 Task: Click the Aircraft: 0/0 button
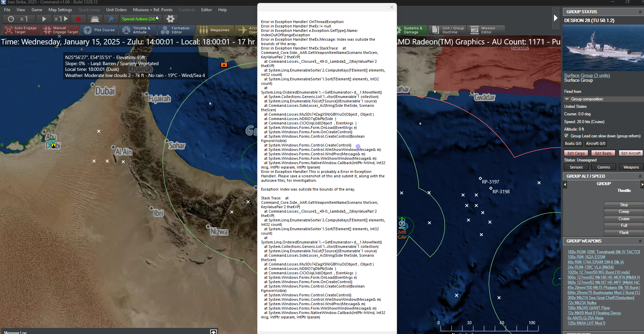595,143
